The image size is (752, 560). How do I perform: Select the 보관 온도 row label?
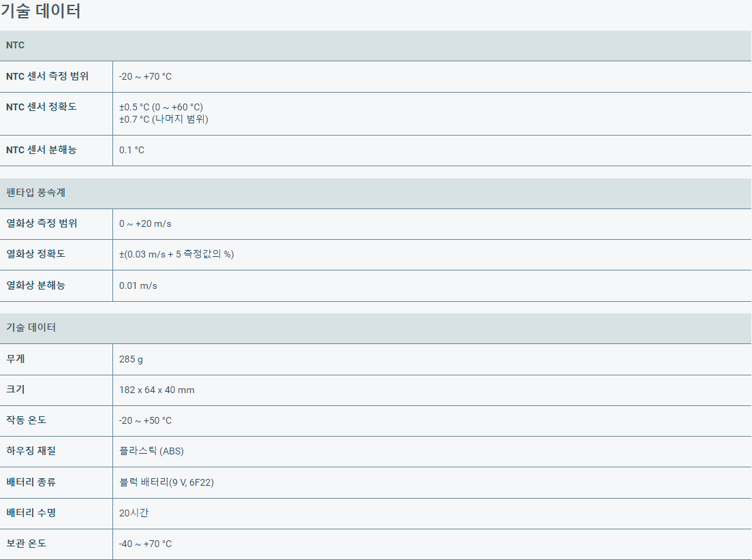tap(27, 544)
